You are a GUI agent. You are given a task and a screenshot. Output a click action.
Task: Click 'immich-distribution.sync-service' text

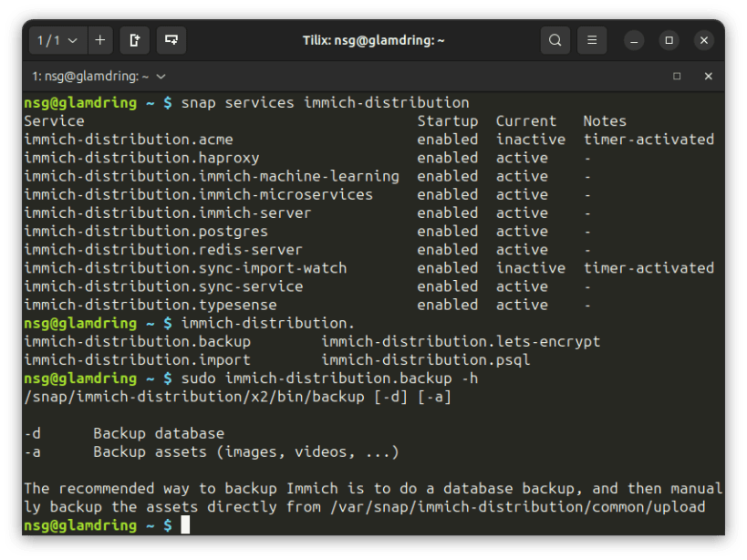point(163,286)
